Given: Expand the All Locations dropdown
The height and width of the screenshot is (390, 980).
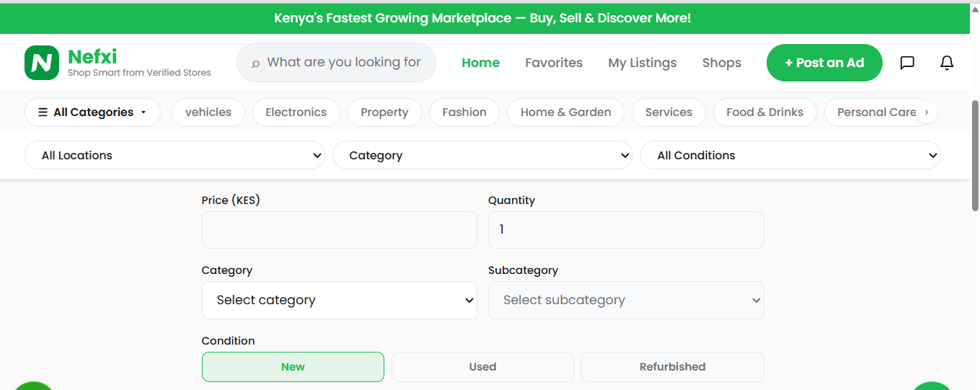Looking at the screenshot, I should point(175,155).
